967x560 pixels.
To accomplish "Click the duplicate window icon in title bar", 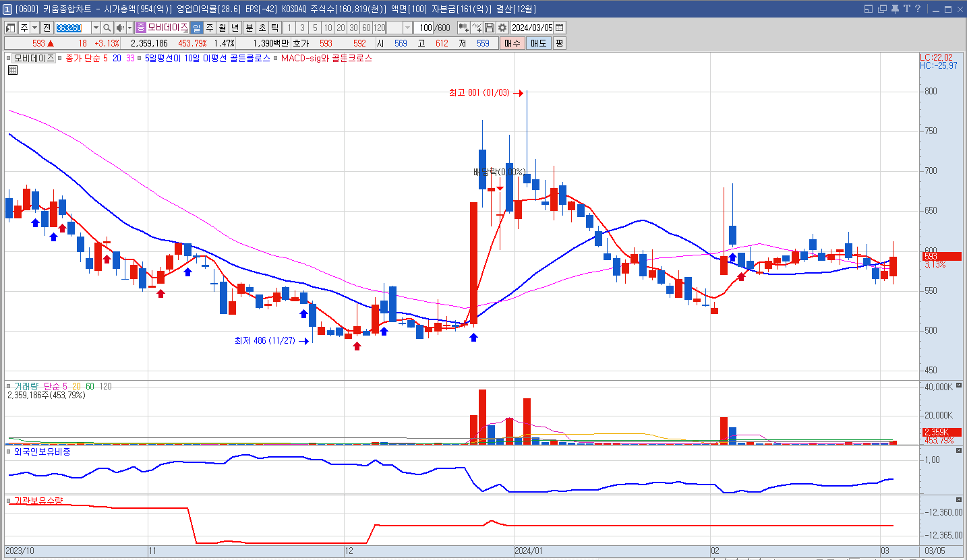I will (x=882, y=9).
